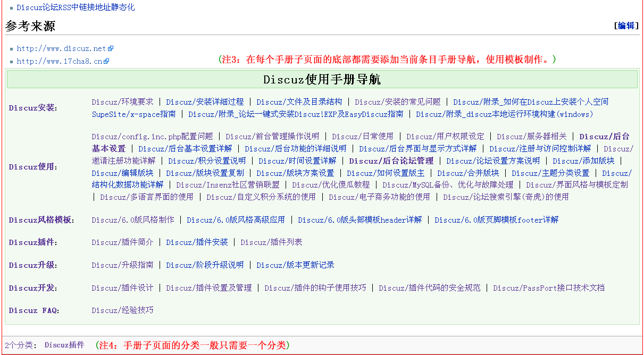Screen dimensions: 644x355
Task: Open the Discuz论坛RSS中链接地址静态化 link
Action: click(76, 7)
